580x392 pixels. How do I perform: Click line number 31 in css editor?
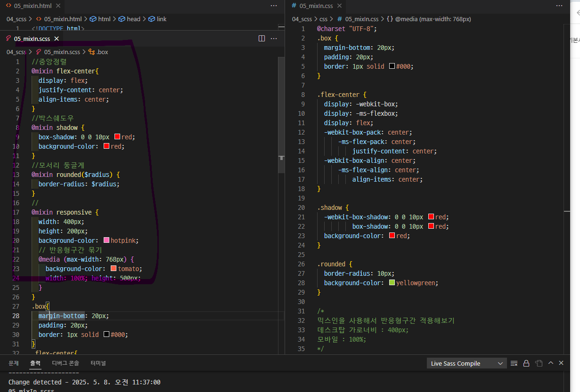[x=302, y=311]
